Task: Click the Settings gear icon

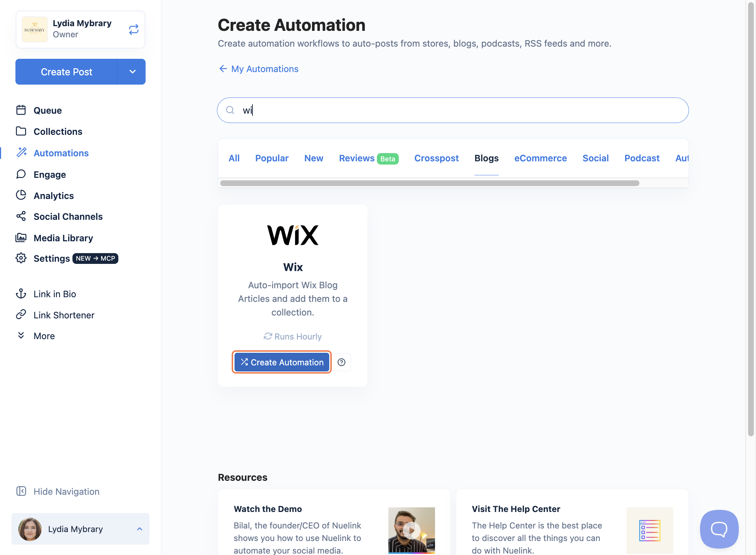Action: point(21,258)
